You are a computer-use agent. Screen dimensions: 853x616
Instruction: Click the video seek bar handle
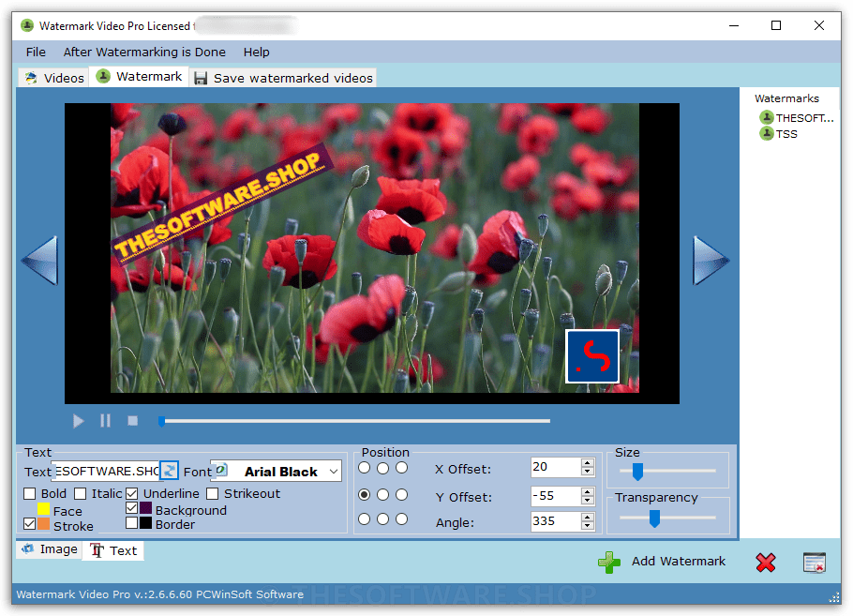click(x=161, y=421)
